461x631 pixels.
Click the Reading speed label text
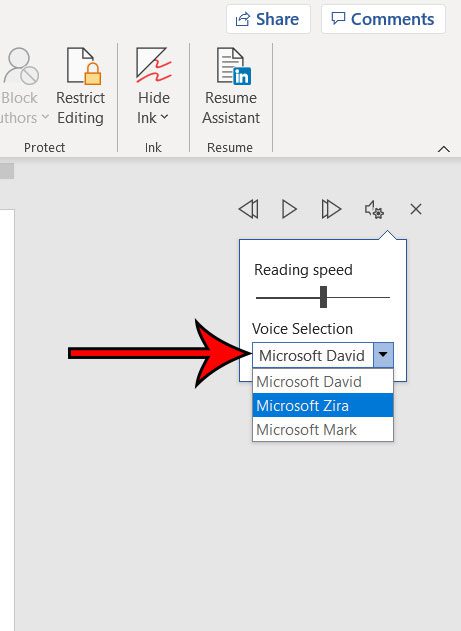(x=303, y=270)
